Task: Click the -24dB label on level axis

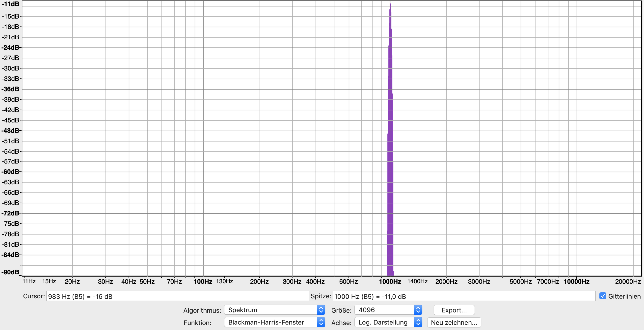Action: pyautogui.click(x=10, y=47)
